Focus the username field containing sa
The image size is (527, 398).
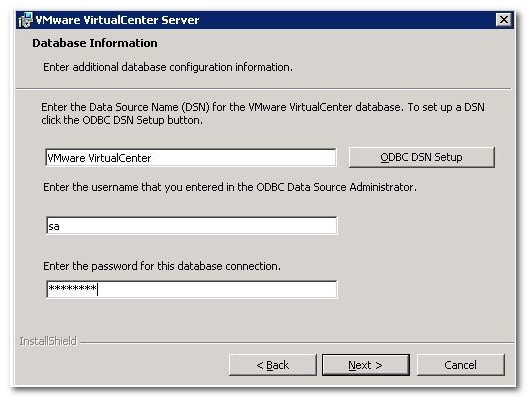click(x=191, y=226)
